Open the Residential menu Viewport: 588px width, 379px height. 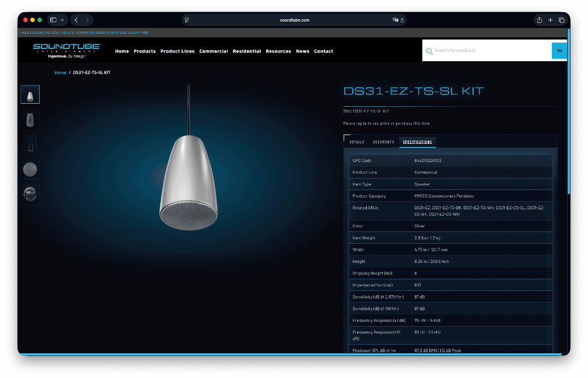pyautogui.click(x=247, y=51)
